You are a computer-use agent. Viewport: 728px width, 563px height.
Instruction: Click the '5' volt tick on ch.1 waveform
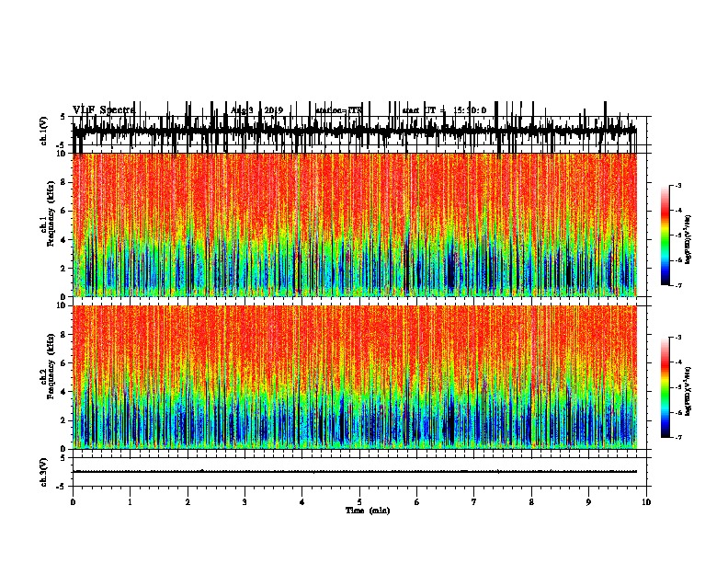point(63,117)
